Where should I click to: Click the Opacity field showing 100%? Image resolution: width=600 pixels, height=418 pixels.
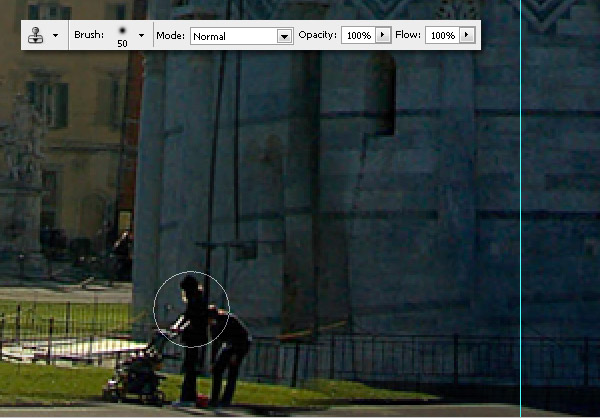pos(359,36)
